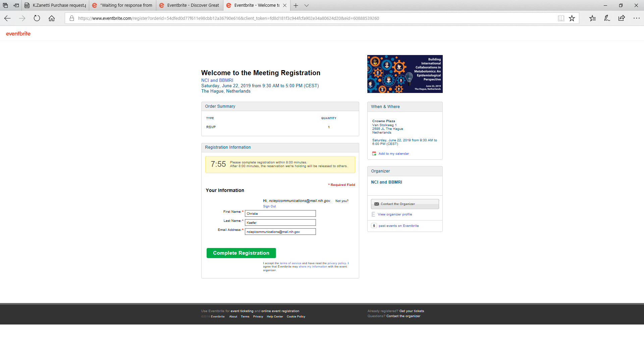Click View organizer profile link
This screenshot has height=349, width=644.
coord(395,214)
